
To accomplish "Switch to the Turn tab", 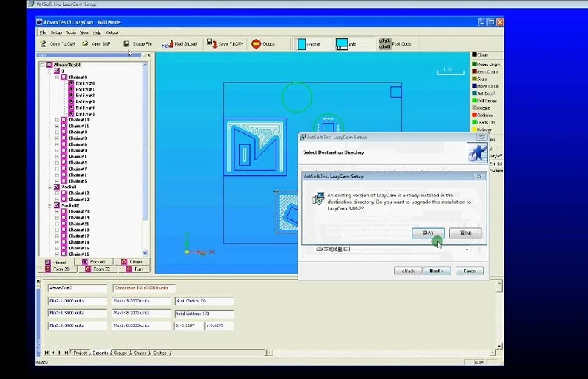I will pyautogui.click(x=135, y=269).
